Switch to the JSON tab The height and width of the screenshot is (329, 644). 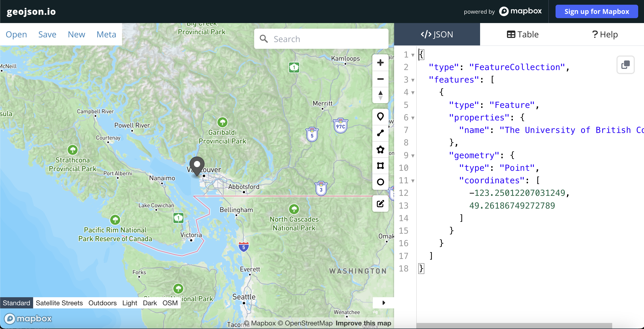coord(437,34)
